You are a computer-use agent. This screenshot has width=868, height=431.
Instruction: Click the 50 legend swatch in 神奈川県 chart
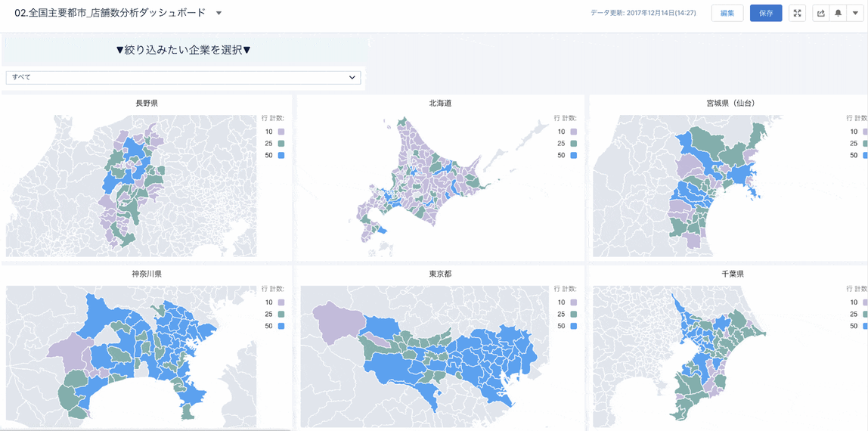click(x=281, y=326)
